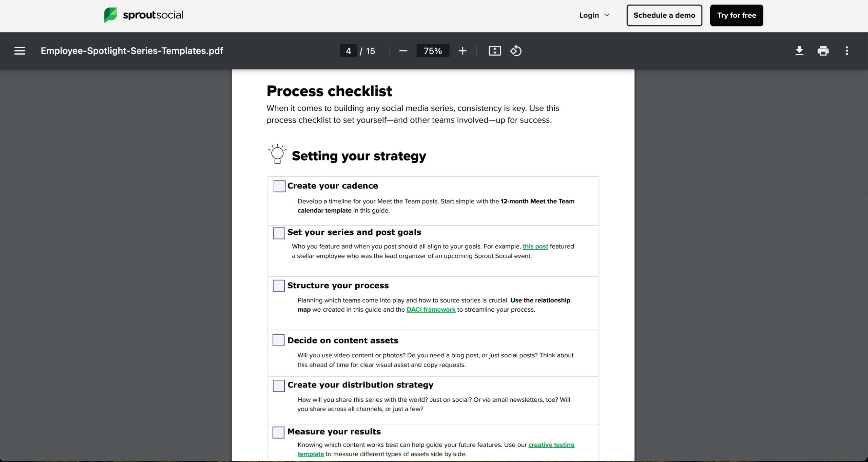The width and height of the screenshot is (868, 462).
Task: Check Decide on content assets box
Action: point(278,340)
